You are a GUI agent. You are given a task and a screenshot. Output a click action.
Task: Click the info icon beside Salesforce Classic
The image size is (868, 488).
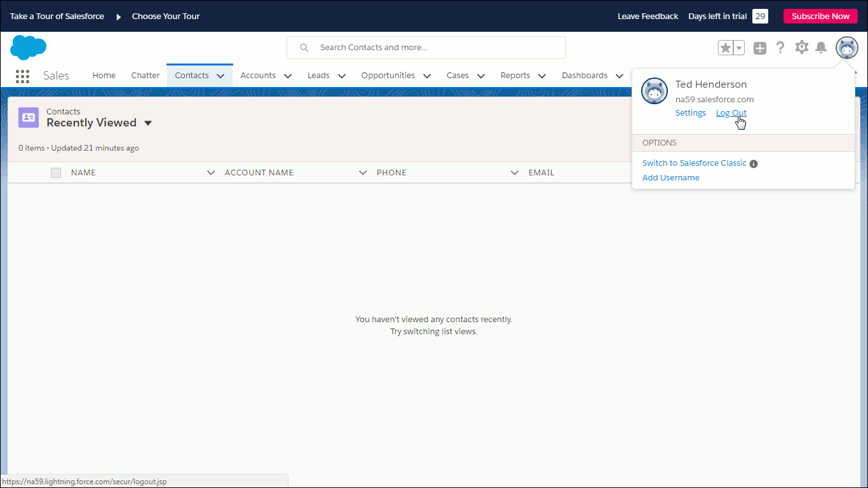pos(754,164)
